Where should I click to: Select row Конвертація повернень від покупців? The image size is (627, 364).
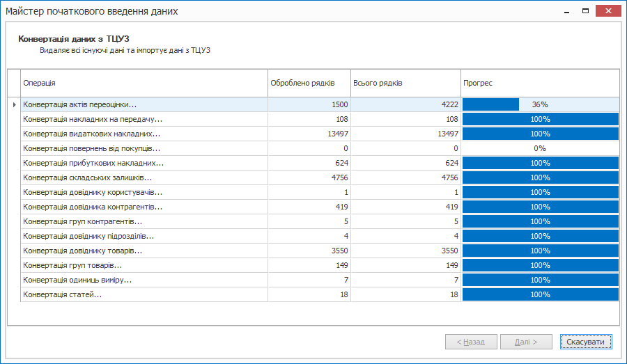coord(92,148)
